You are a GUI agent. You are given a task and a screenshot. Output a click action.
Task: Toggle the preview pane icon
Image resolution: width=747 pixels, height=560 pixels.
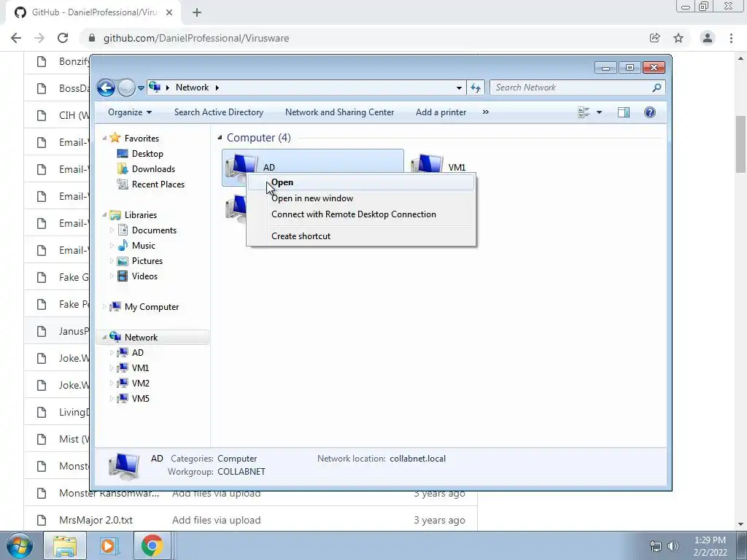pyautogui.click(x=624, y=112)
